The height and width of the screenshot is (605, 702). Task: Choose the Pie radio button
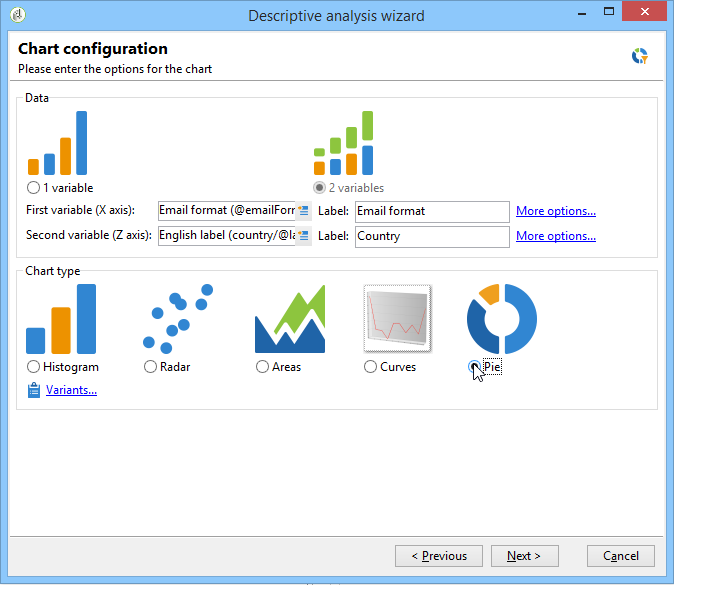(475, 367)
